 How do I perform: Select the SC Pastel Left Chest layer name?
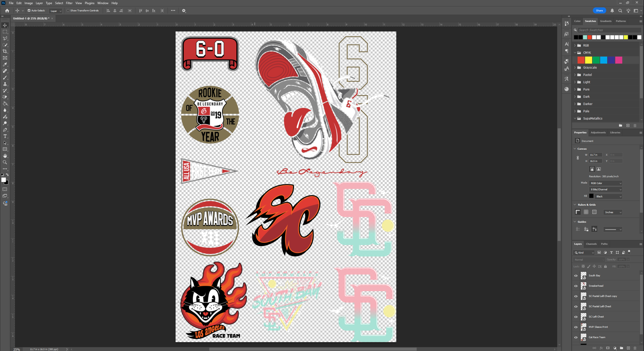(600, 306)
